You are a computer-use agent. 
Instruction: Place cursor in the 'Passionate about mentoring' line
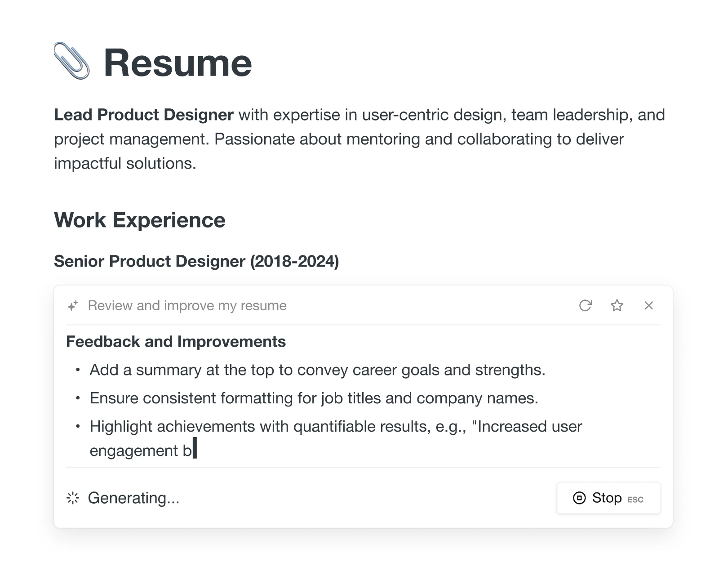point(339,139)
